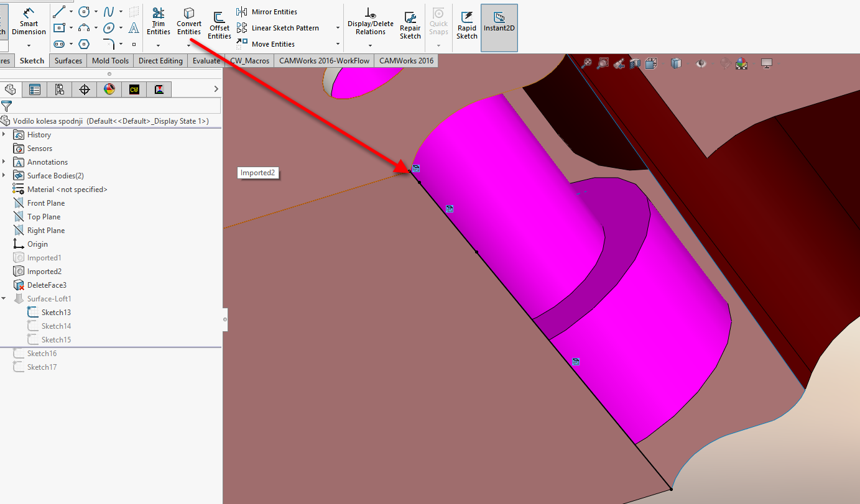Viewport: 860px width, 504px height.
Task: Switch to the Surfaces tab
Action: [x=68, y=60]
